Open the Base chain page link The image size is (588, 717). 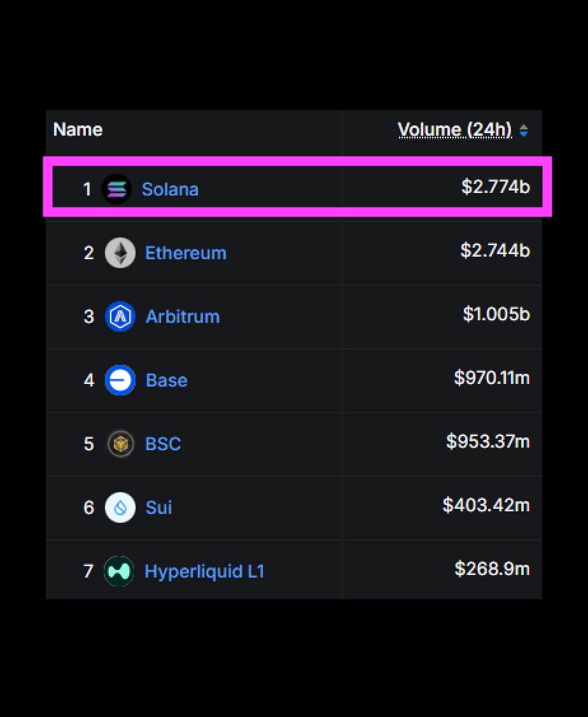[x=166, y=380]
